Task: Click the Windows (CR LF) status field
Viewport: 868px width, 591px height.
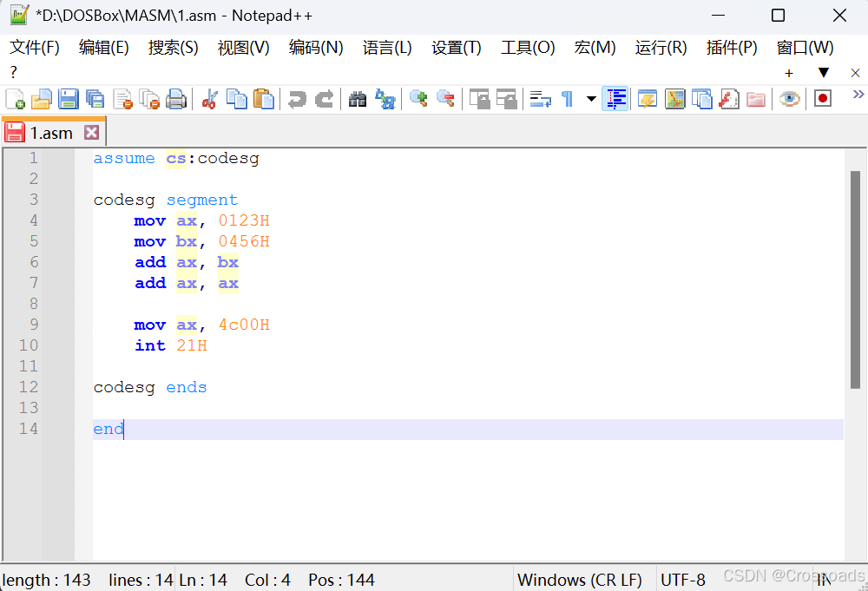Action: tap(580, 580)
